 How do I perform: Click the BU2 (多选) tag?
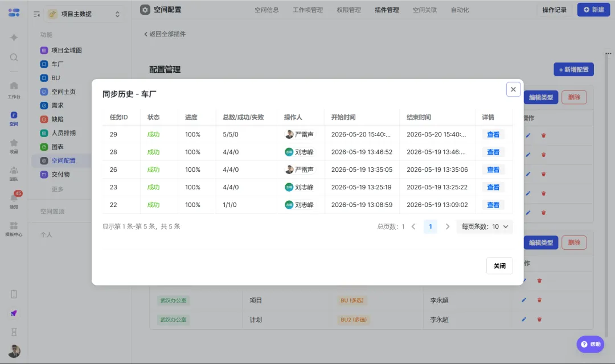tap(354, 320)
